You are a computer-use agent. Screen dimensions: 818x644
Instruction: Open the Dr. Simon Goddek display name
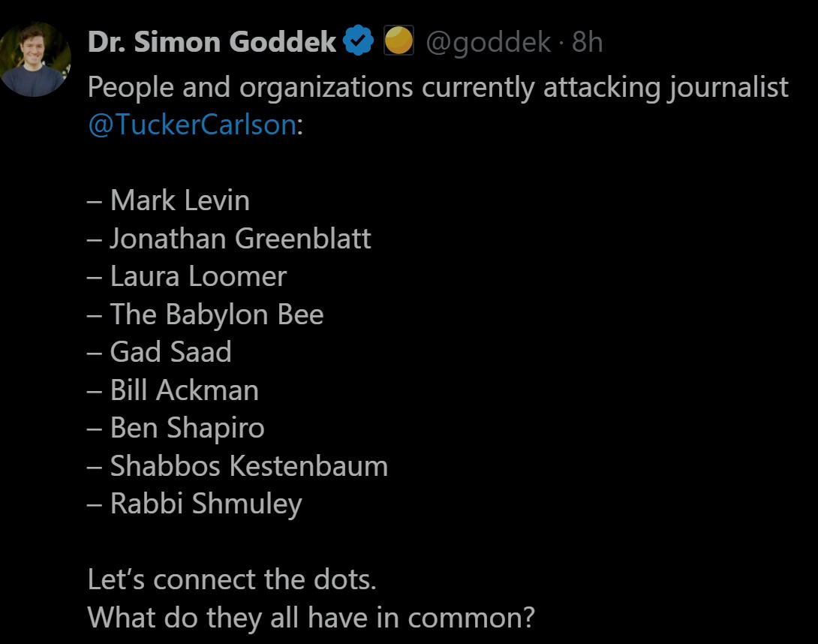coord(212,42)
